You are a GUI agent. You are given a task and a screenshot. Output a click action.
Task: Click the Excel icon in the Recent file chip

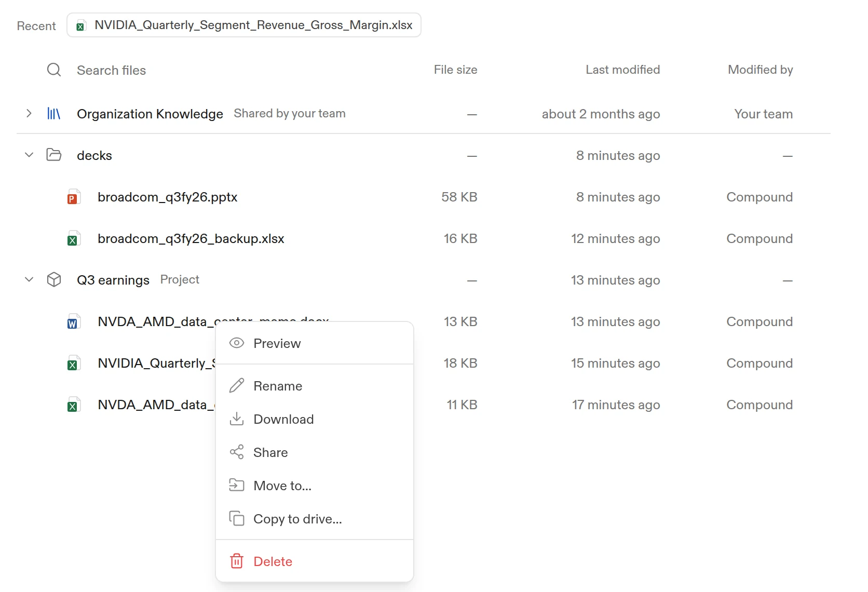pyautogui.click(x=80, y=25)
